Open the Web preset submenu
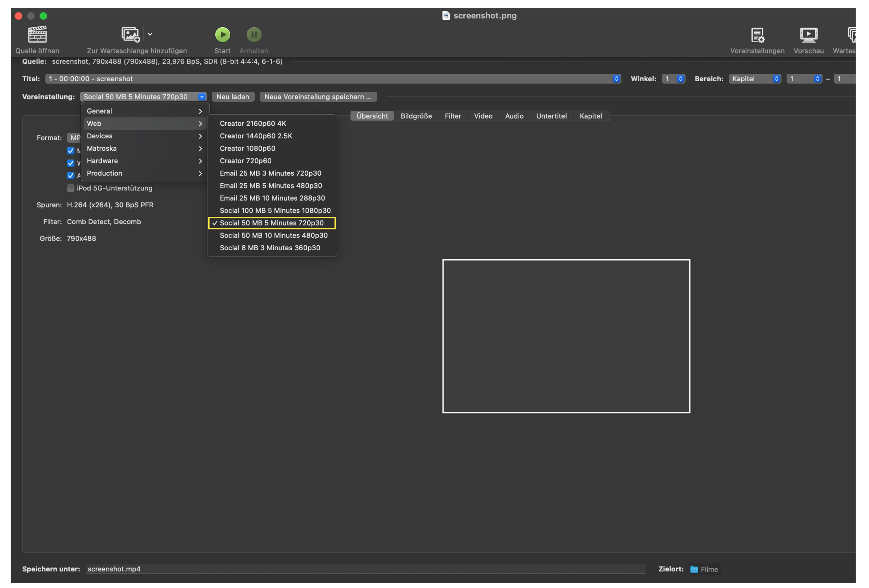Image resolution: width=869 pixels, height=588 pixels. pos(145,124)
